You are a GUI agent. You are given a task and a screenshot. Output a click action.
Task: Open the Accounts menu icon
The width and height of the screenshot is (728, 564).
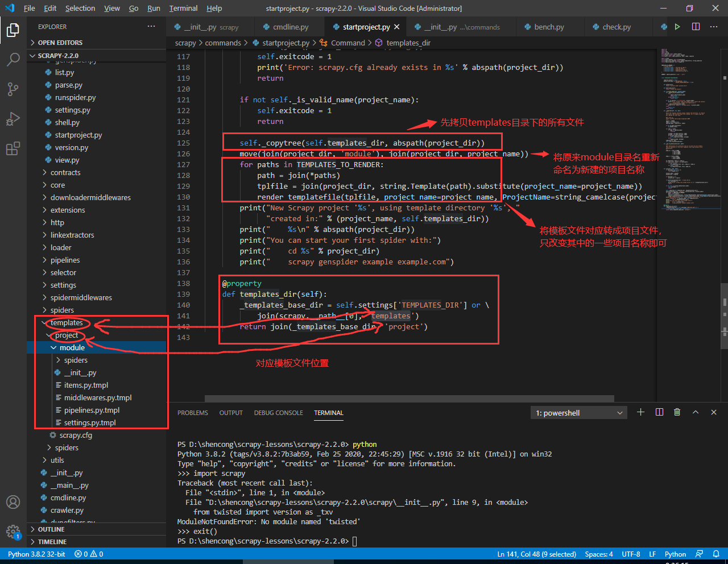[x=13, y=502]
